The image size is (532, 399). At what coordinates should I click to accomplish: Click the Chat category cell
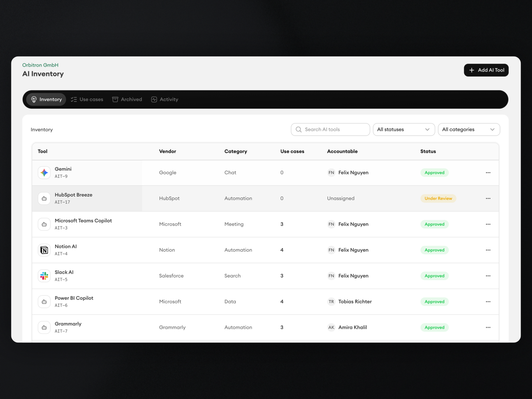click(x=230, y=173)
